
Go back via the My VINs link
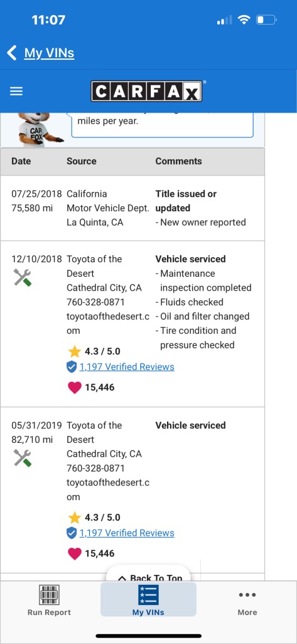(x=49, y=53)
